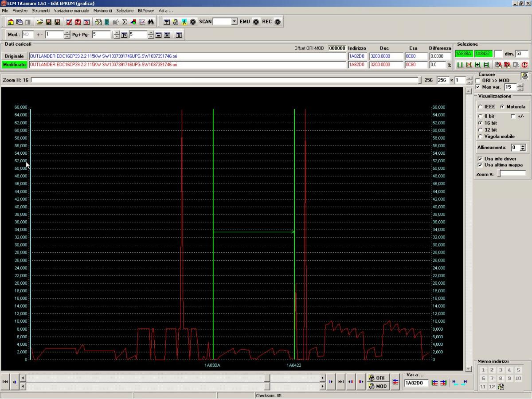Click the graph chart toolbar icon
The height and width of the screenshot is (399, 532).
[x=142, y=22]
